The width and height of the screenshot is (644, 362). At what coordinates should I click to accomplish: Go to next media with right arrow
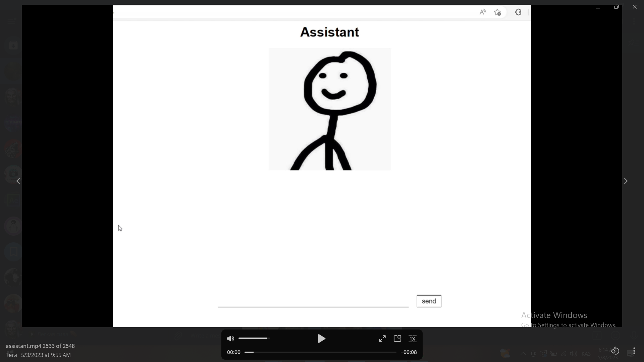click(x=626, y=181)
